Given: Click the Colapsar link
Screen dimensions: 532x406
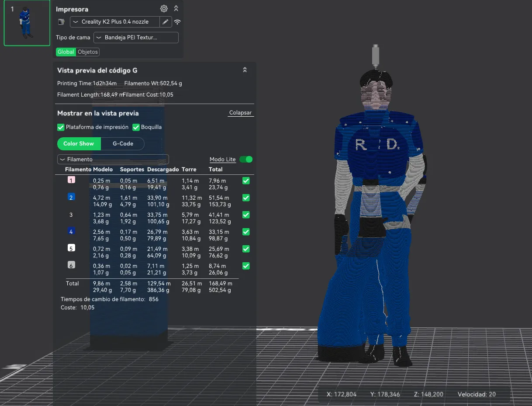Looking at the screenshot, I should coord(240,113).
